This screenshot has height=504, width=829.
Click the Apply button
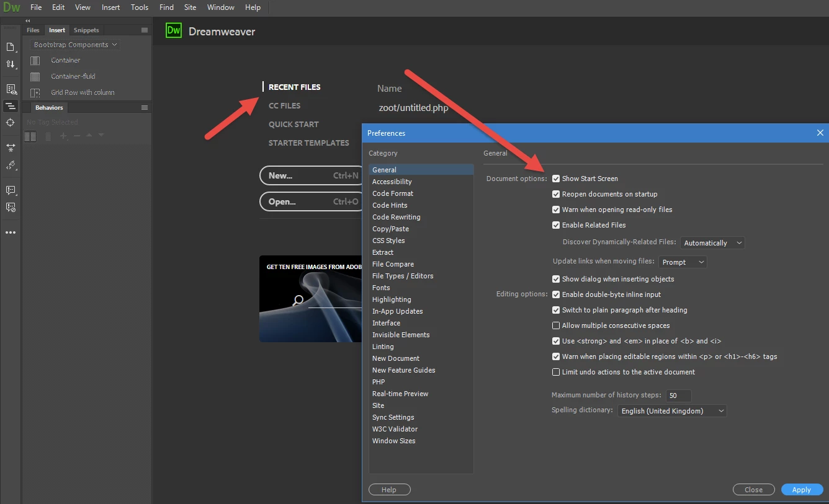(x=802, y=490)
